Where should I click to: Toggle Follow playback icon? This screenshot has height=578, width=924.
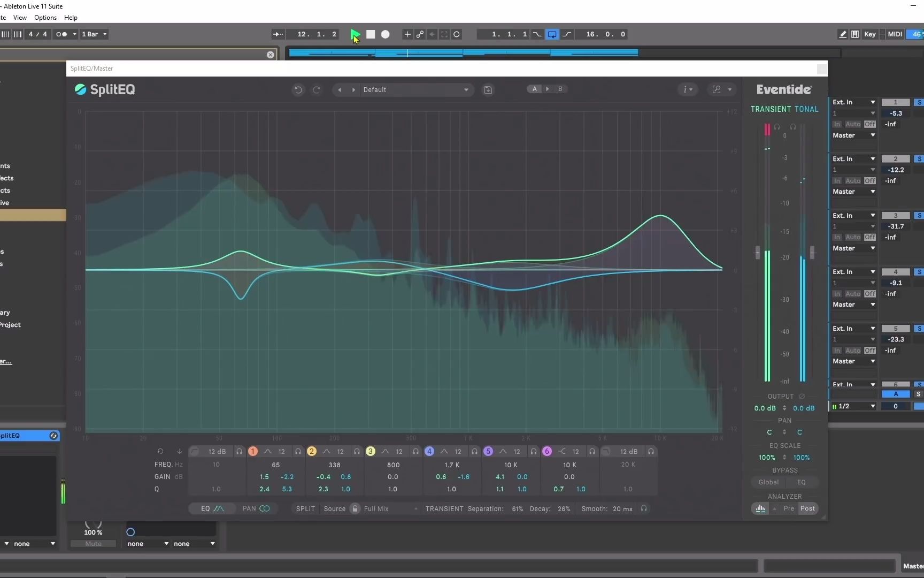coord(278,34)
